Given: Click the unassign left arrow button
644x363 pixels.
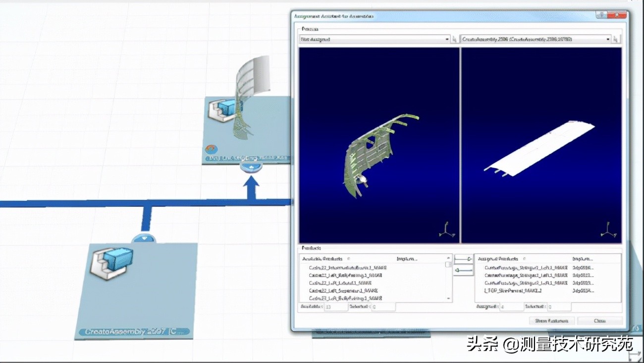Looking at the screenshot, I should tap(463, 270).
